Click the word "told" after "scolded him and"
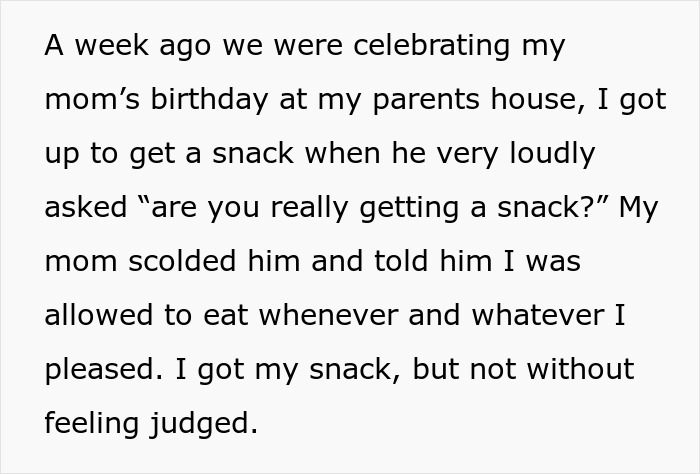700x474 pixels. 401,261
